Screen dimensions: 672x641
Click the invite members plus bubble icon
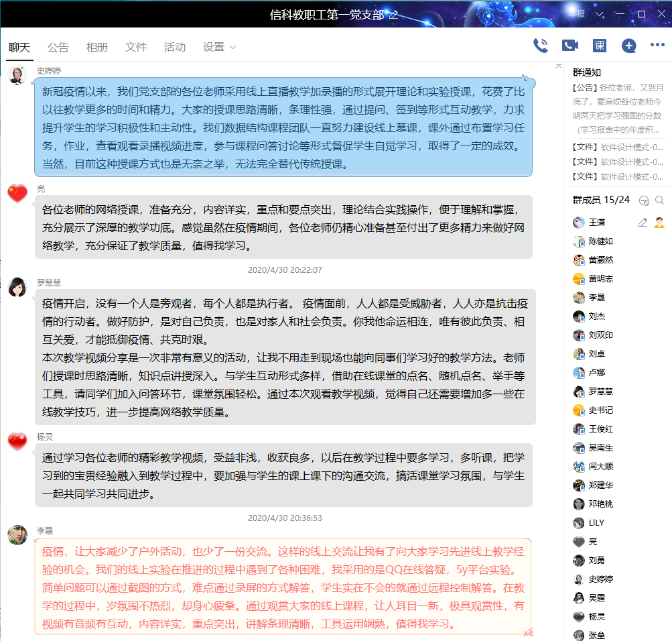(x=628, y=46)
